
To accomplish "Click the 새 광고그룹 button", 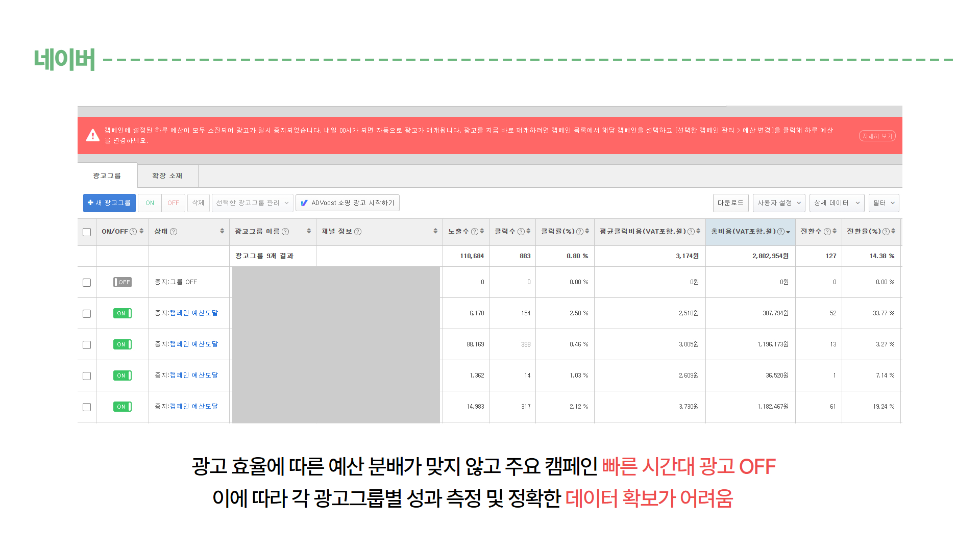I will pyautogui.click(x=109, y=203).
